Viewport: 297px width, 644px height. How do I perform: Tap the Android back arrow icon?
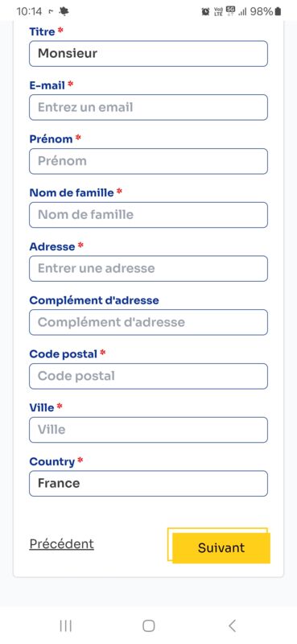tap(232, 626)
